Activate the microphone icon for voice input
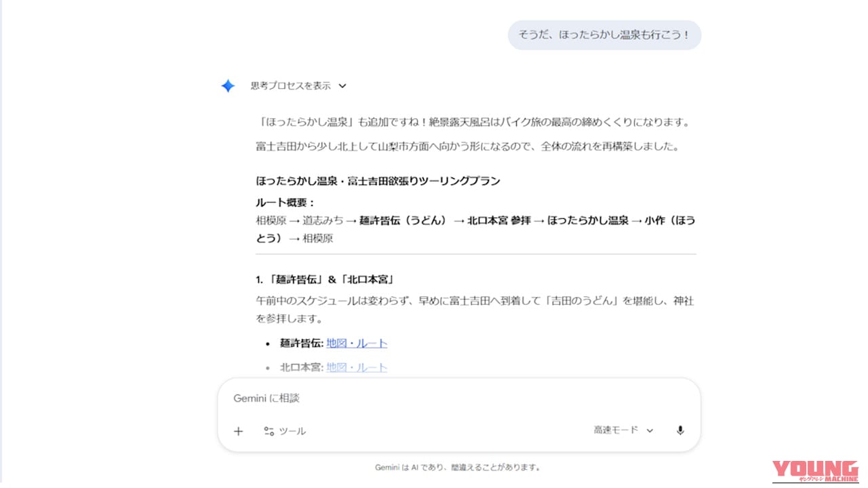868x488 pixels. tap(679, 430)
